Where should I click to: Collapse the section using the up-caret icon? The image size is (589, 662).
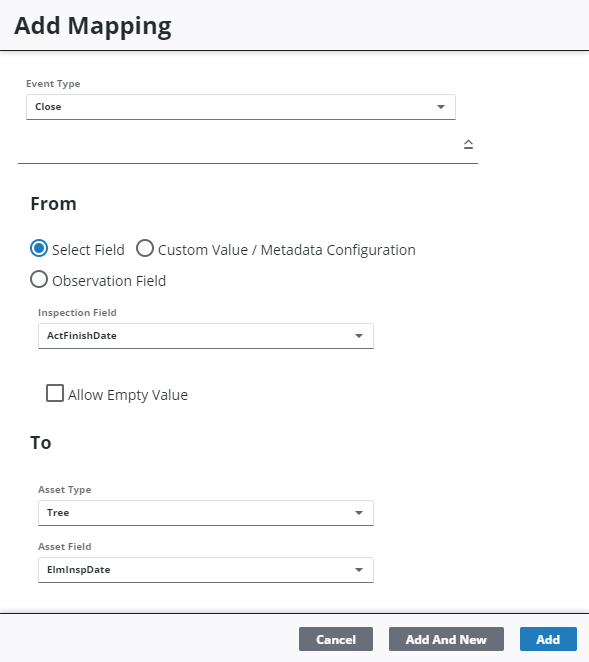point(468,144)
